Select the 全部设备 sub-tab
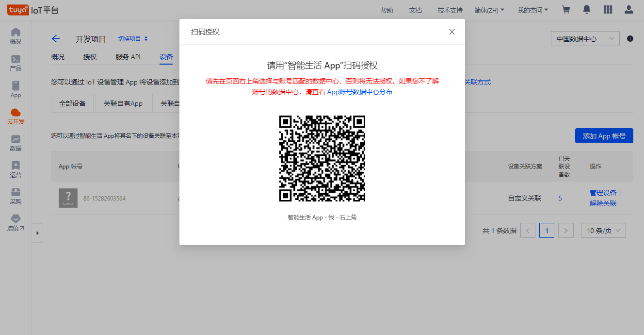The image size is (644, 335). click(x=73, y=103)
